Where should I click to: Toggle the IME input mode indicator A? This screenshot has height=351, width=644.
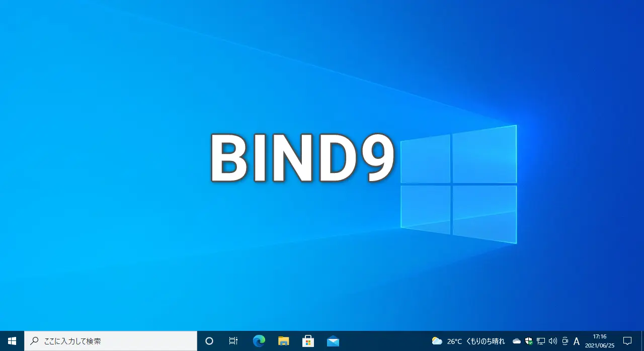[x=576, y=341]
